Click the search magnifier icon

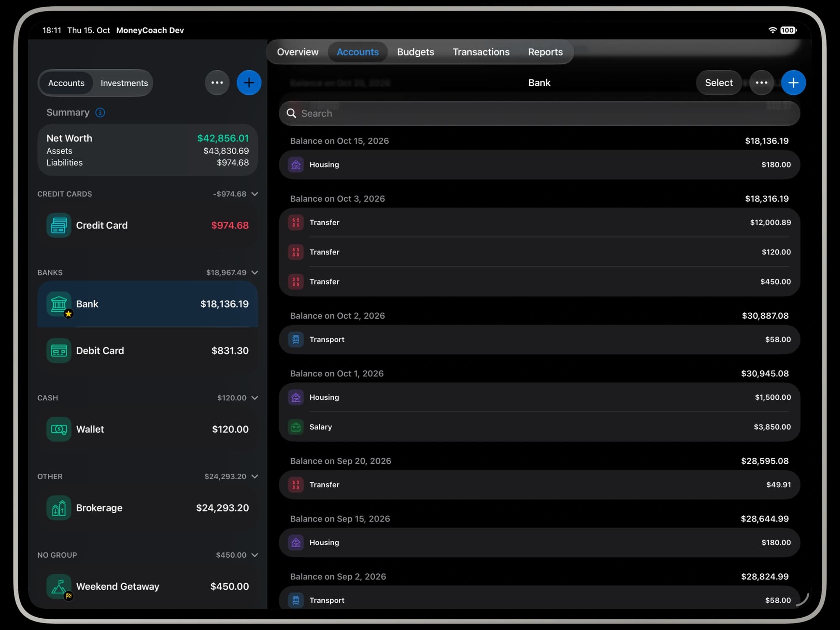[291, 113]
